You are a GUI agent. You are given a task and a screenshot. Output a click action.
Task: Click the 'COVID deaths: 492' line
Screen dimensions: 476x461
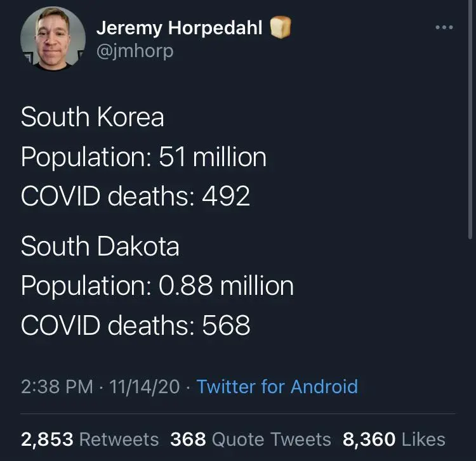click(135, 197)
